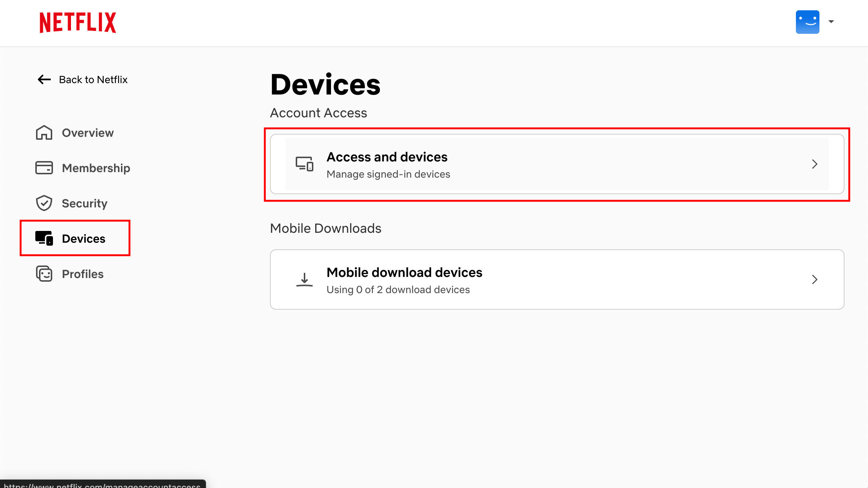Click the back arrow icon
The image size is (868, 488).
[43, 79]
